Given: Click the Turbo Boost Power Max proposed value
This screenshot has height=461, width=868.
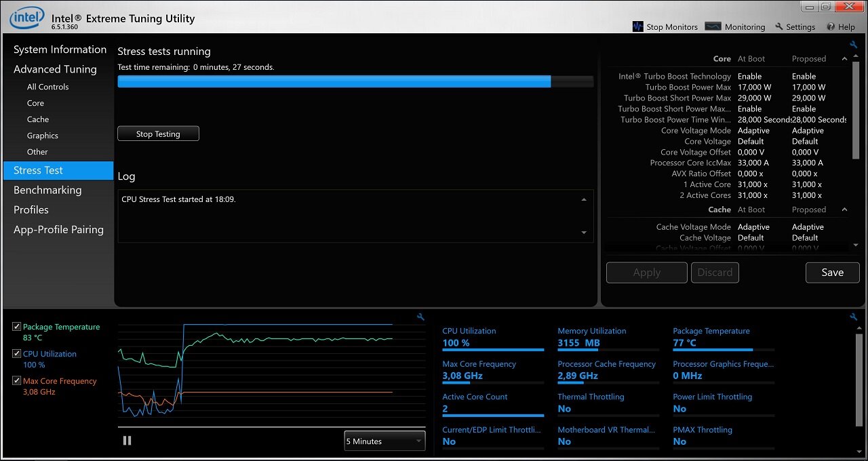Looking at the screenshot, I should pyautogui.click(x=808, y=87).
